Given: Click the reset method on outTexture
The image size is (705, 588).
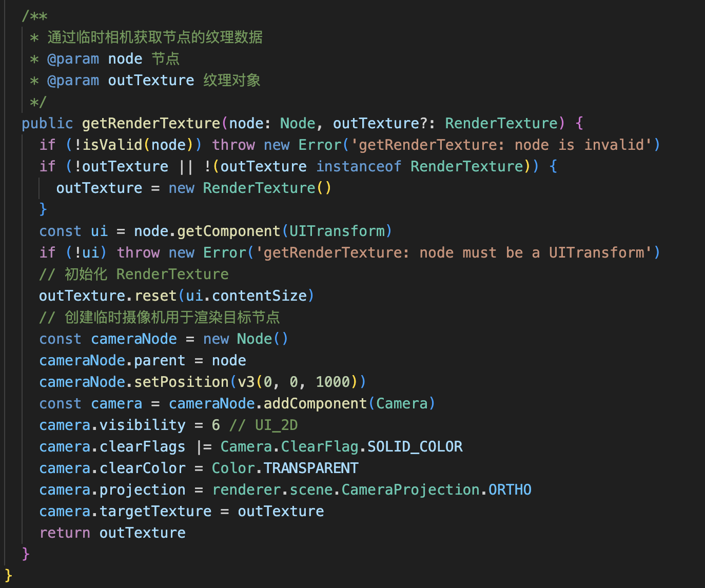Looking at the screenshot, I should pyautogui.click(x=155, y=296).
